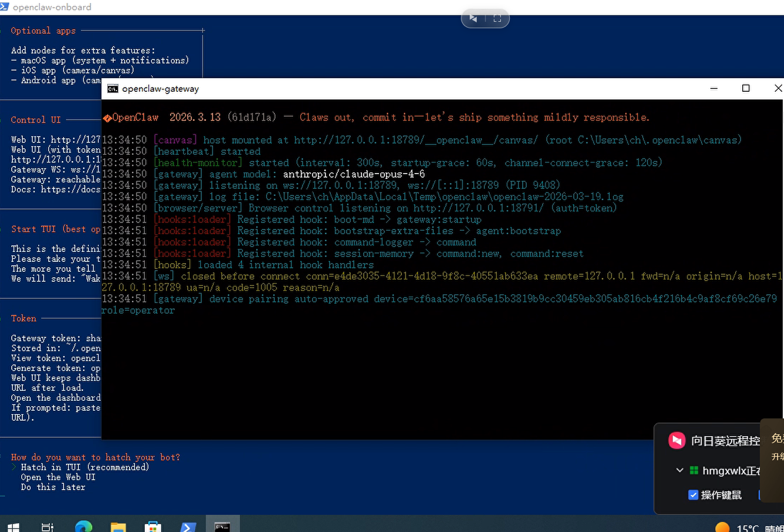This screenshot has width=784, height=532.
Task: Click the [ws] closed before connect log line
Action: tap(442, 281)
